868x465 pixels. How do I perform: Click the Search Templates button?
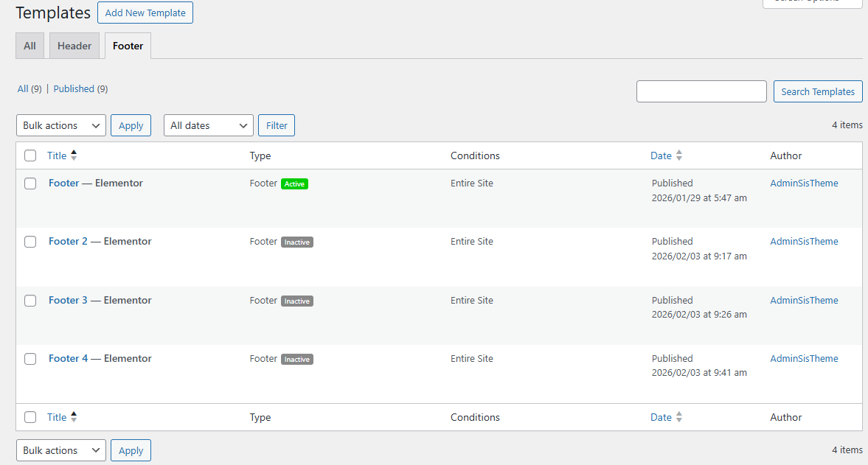[x=817, y=91]
